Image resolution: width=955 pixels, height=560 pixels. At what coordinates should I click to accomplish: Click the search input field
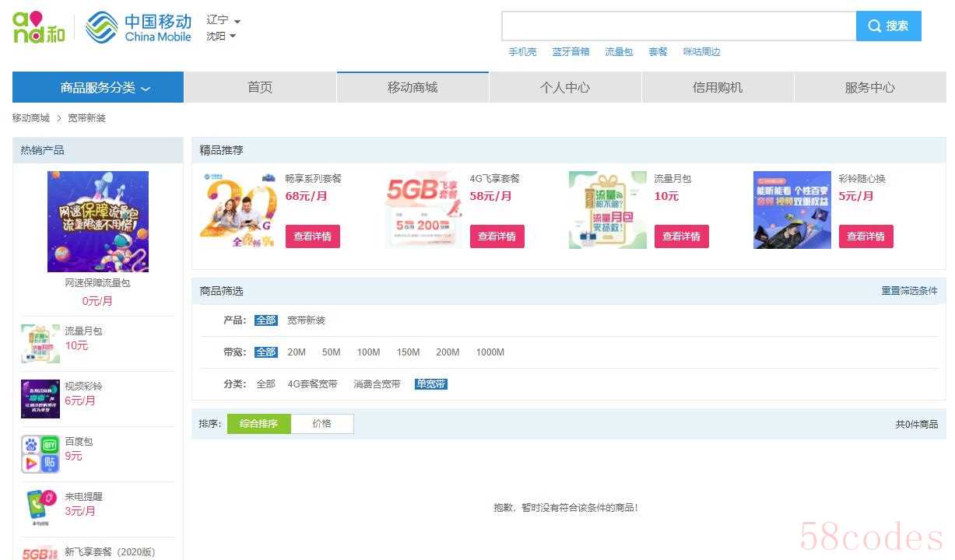679,26
